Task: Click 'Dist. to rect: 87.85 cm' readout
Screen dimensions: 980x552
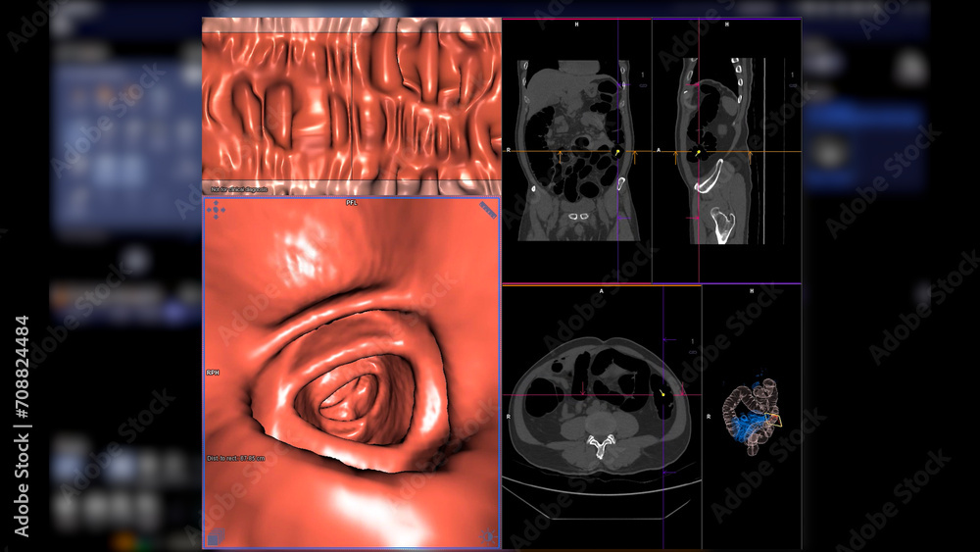Action: (x=235, y=458)
